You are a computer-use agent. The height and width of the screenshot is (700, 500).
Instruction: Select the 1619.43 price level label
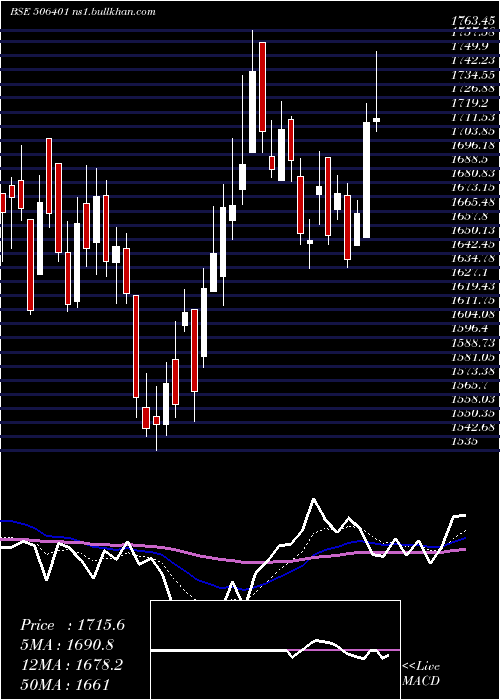pyautogui.click(x=472, y=287)
